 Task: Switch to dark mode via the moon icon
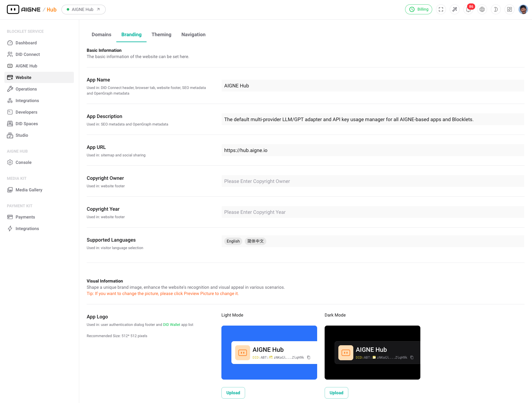[x=496, y=9]
